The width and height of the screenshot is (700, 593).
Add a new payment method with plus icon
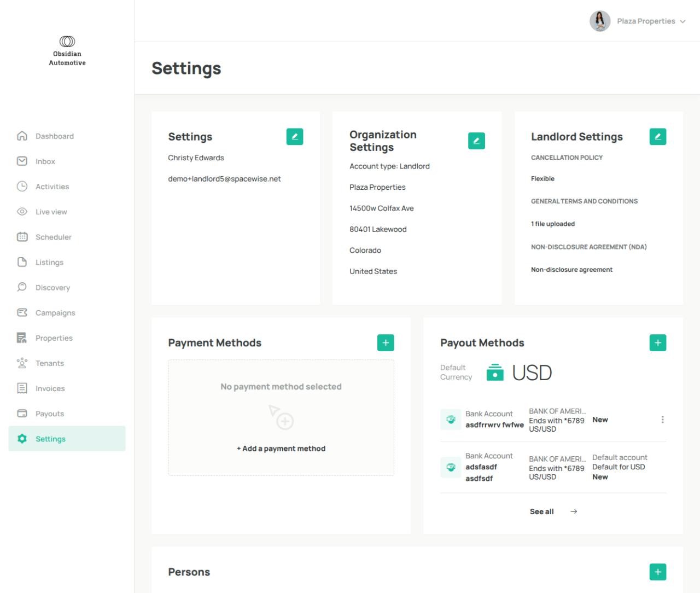click(386, 343)
